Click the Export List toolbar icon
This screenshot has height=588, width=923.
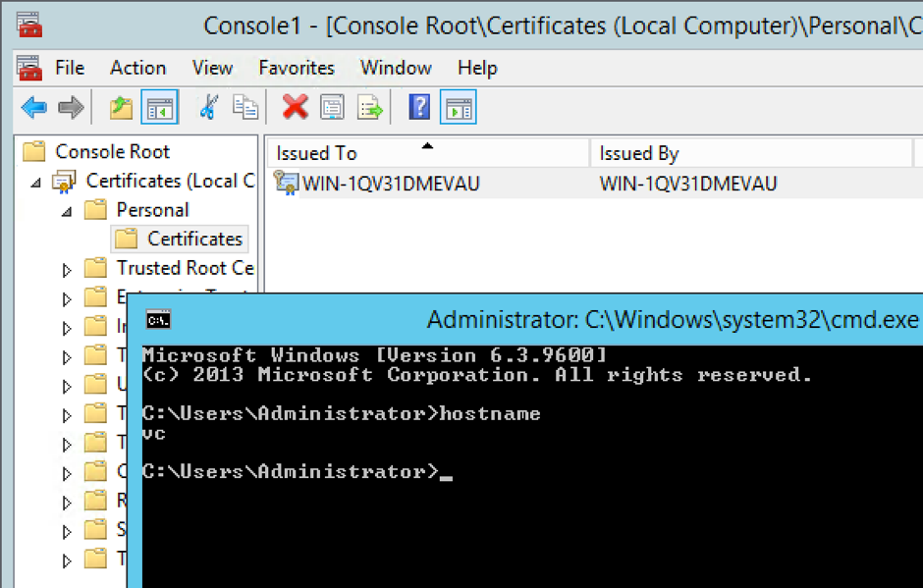click(370, 106)
